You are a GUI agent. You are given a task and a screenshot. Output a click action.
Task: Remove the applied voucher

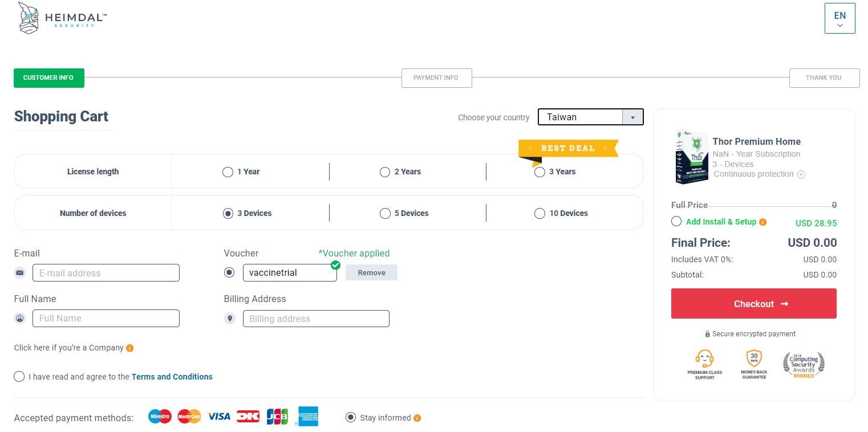[371, 273]
